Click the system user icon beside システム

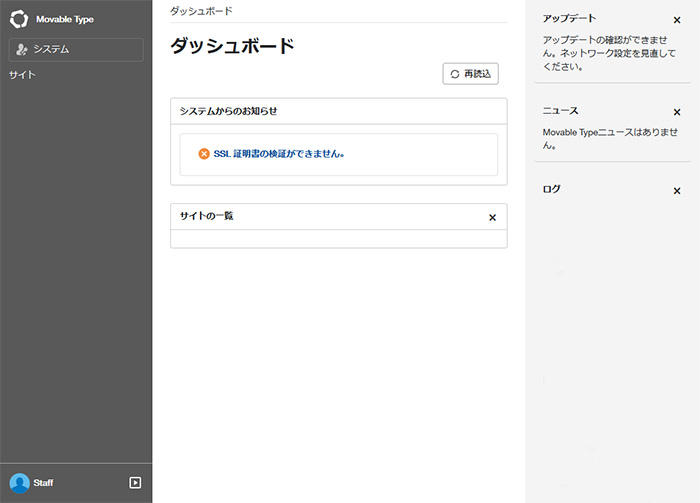(x=21, y=49)
